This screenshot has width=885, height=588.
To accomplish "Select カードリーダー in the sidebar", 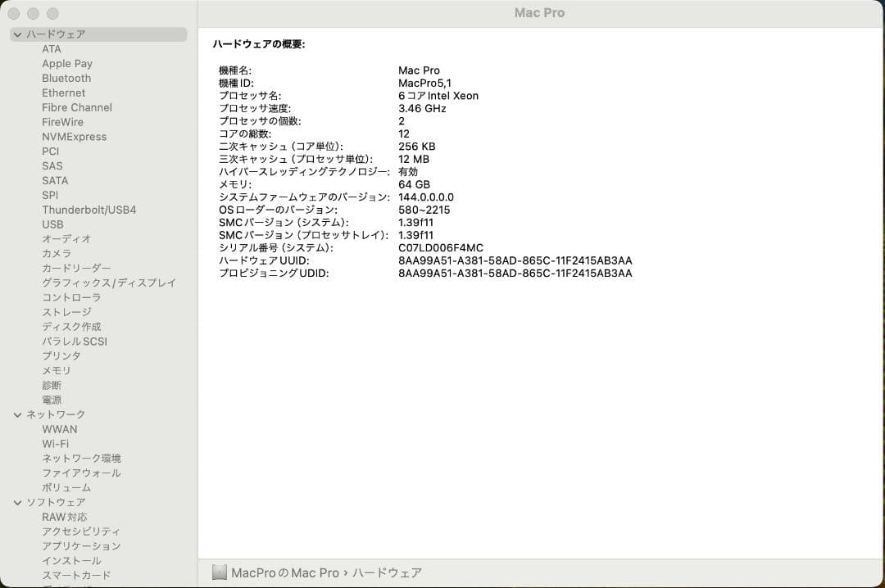I will (x=76, y=269).
